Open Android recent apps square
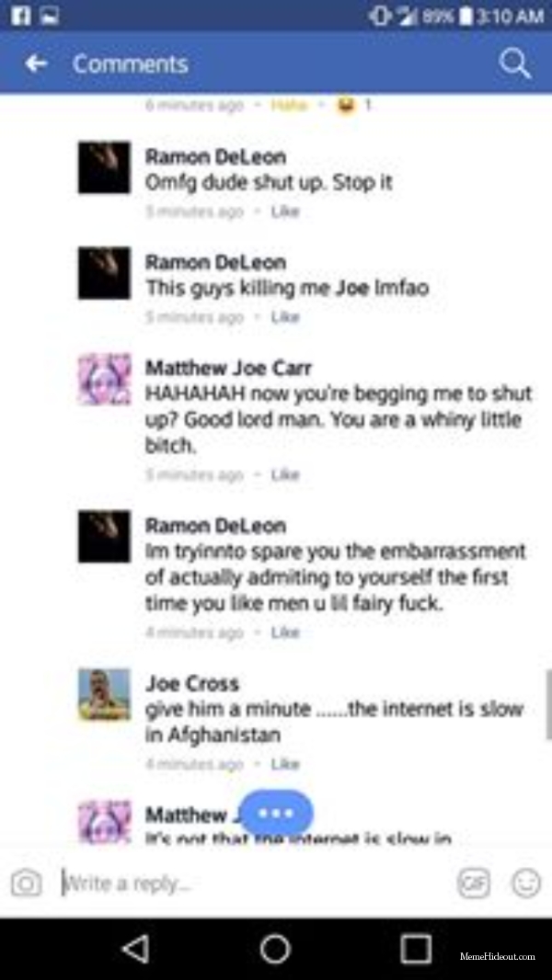Image resolution: width=552 pixels, height=980 pixels. (416, 949)
